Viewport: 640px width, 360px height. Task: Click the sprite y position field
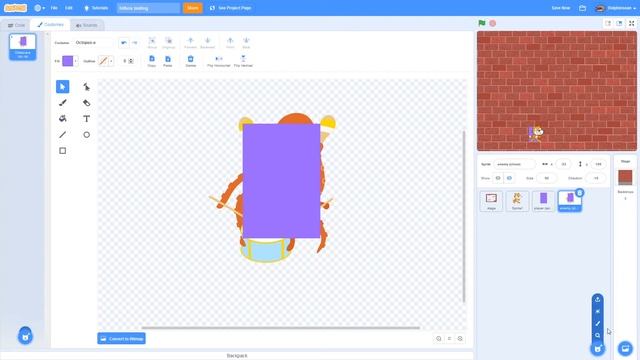tap(598, 164)
